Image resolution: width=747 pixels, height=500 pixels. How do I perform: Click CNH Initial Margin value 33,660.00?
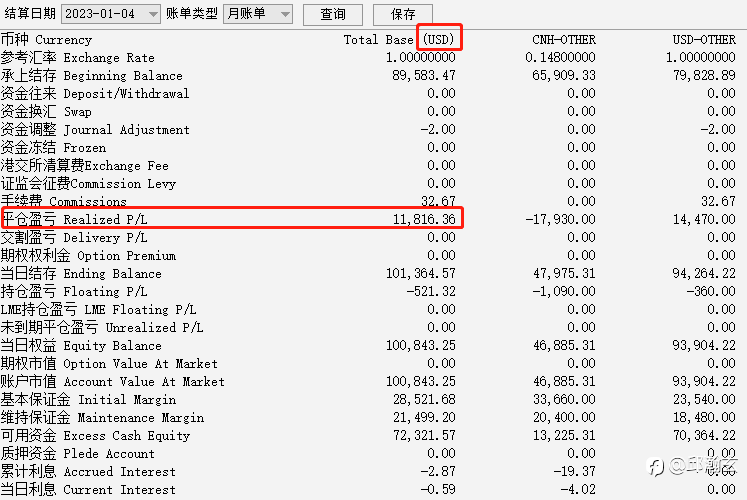[x=564, y=399]
